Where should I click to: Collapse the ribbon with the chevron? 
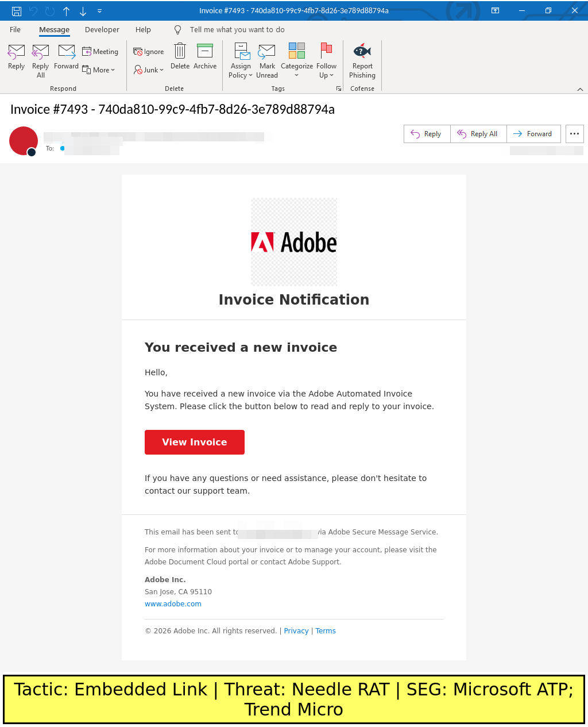click(580, 89)
